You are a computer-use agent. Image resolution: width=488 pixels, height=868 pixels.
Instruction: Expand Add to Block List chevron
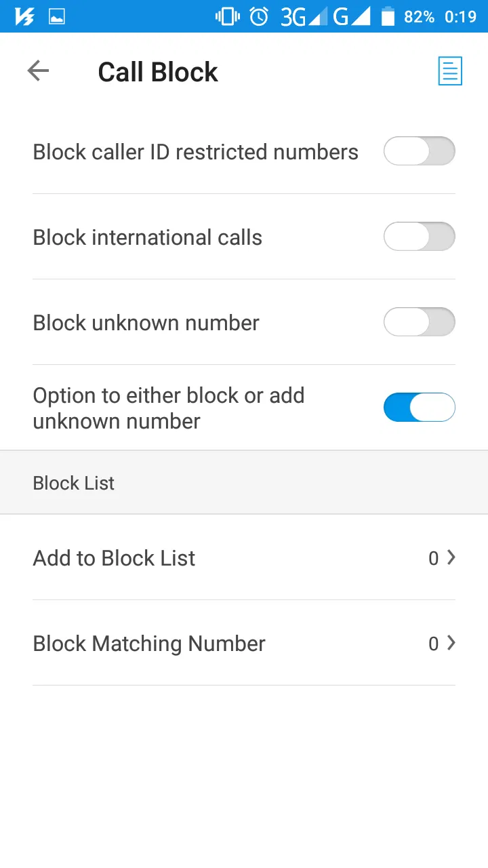pos(451,557)
